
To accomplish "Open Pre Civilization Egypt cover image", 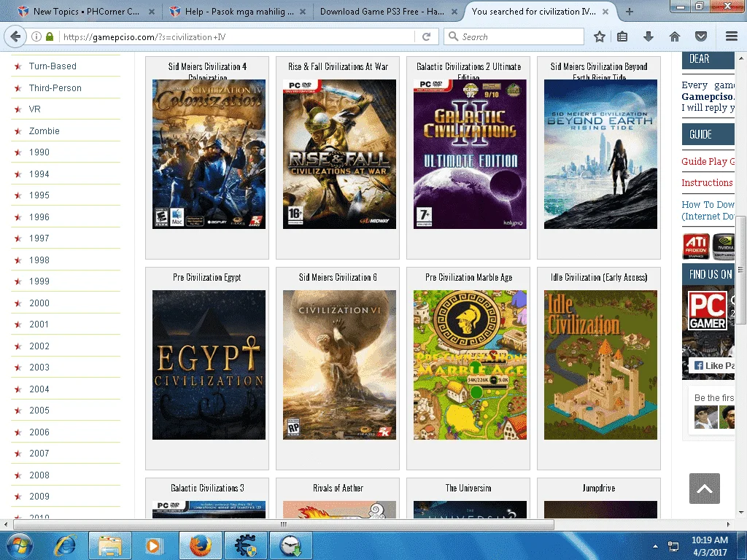I will pyautogui.click(x=209, y=365).
